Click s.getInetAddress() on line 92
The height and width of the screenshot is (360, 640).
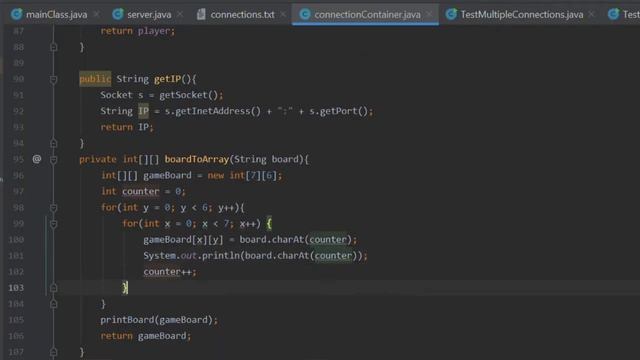[x=212, y=111]
